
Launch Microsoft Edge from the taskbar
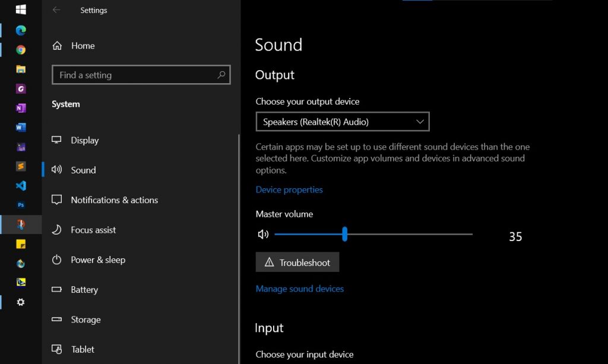point(21,30)
